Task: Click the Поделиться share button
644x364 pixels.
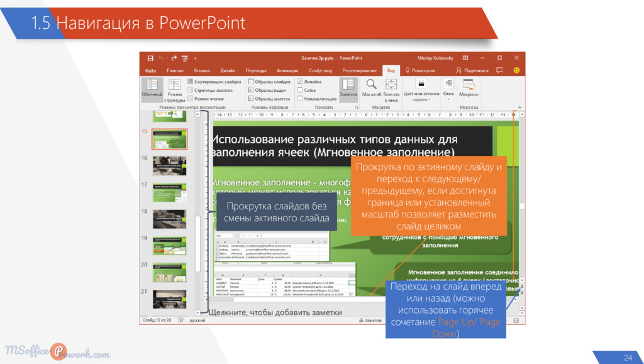Action: coord(472,70)
